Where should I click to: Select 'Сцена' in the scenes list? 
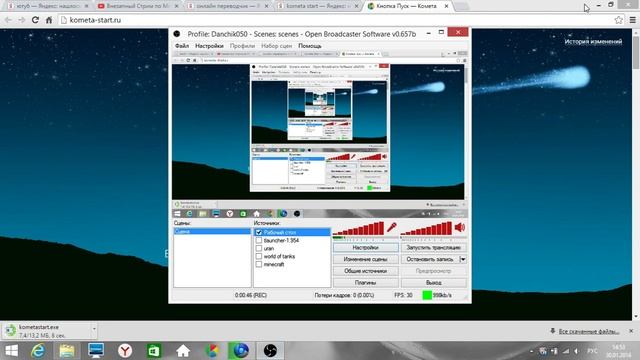click(x=212, y=231)
